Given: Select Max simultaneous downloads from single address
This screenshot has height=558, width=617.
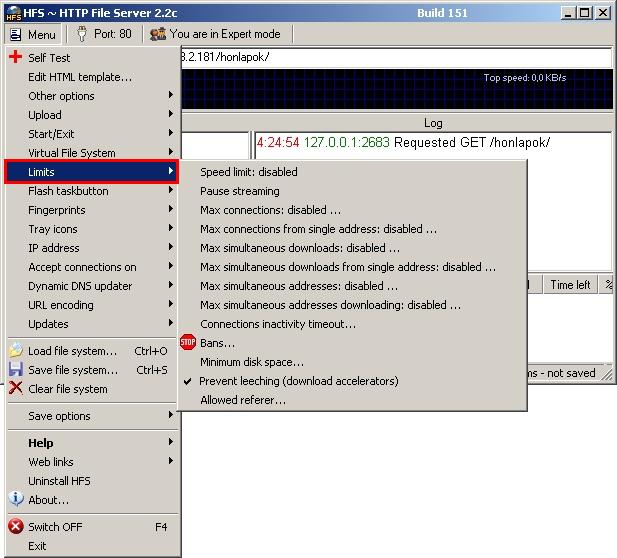Looking at the screenshot, I should click(352, 267).
